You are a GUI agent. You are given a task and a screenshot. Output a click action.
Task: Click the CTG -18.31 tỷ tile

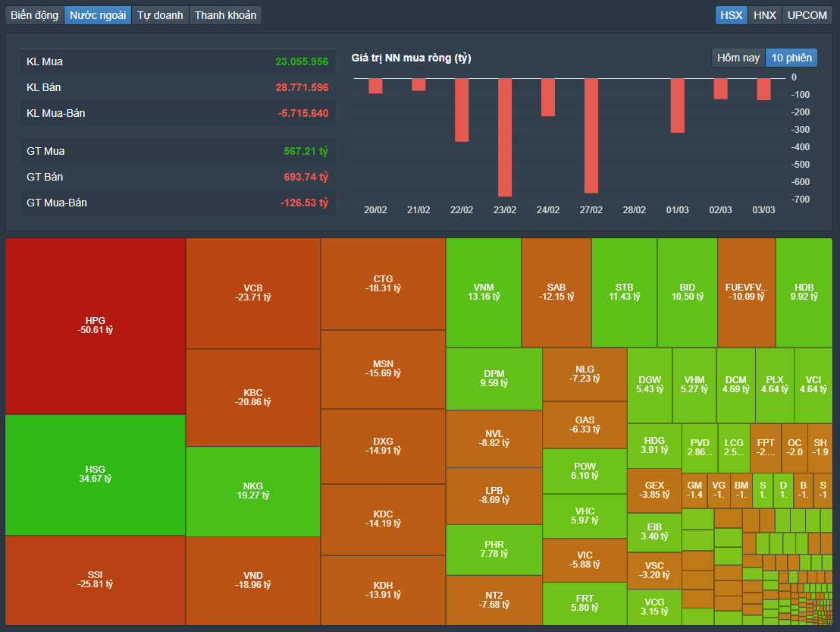click(x=383, y=284)
